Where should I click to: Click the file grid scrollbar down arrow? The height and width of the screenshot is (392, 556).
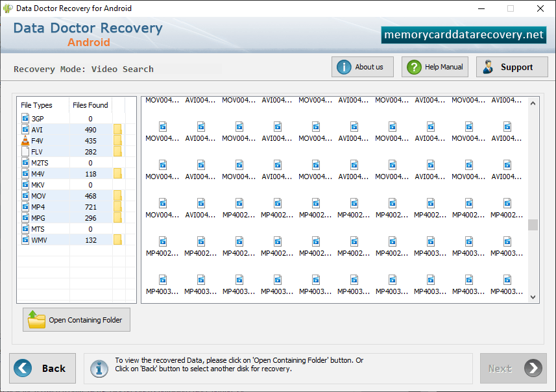click(533, 297)
